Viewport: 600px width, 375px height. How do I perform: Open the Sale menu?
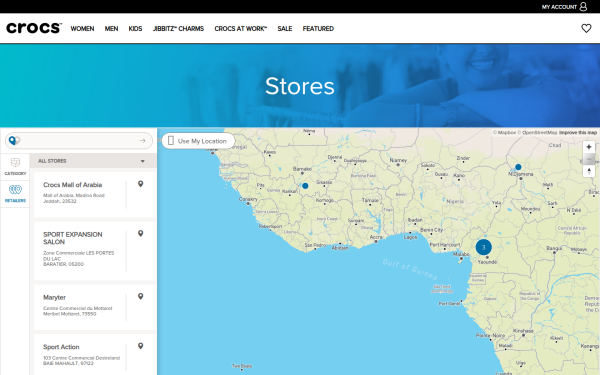[x=285, y=29]
